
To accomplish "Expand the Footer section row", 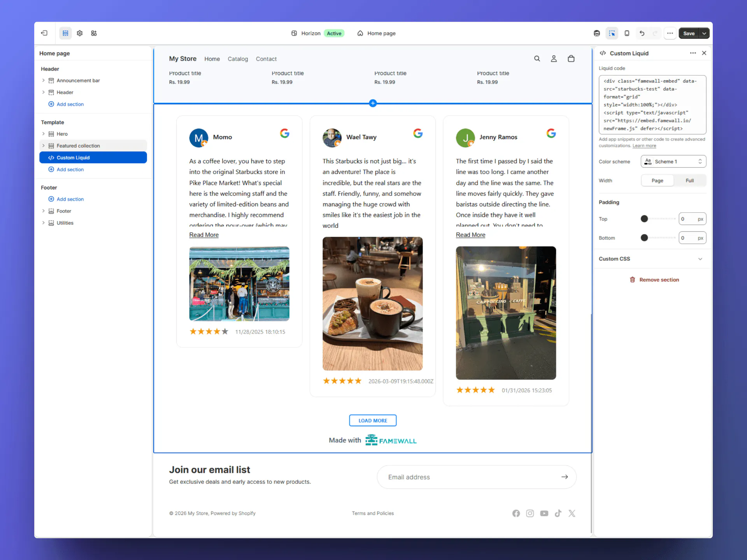I will click(43, 211).
